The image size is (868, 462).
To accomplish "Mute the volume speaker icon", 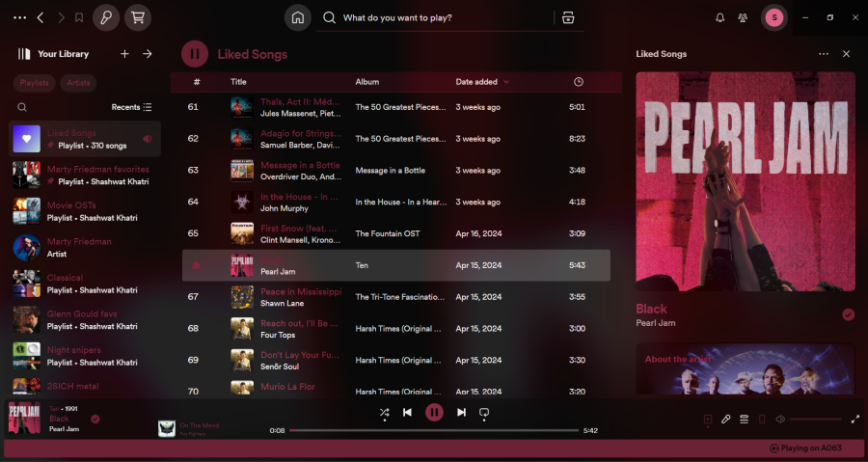I will point(780,420).
